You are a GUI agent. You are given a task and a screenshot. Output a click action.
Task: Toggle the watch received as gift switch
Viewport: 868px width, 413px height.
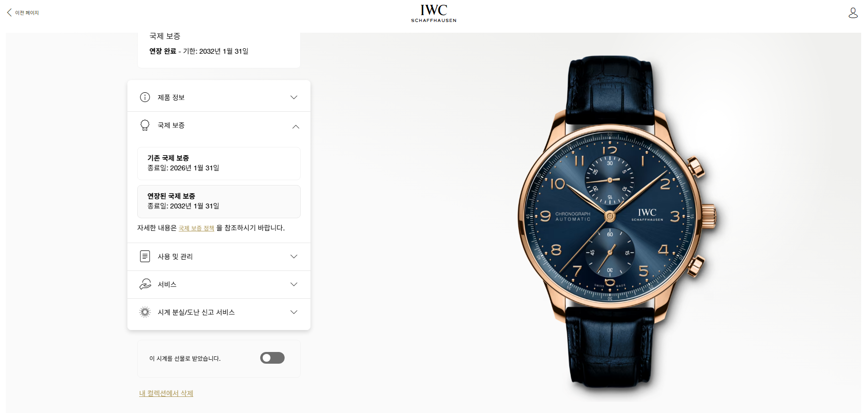tap(272, 358)
